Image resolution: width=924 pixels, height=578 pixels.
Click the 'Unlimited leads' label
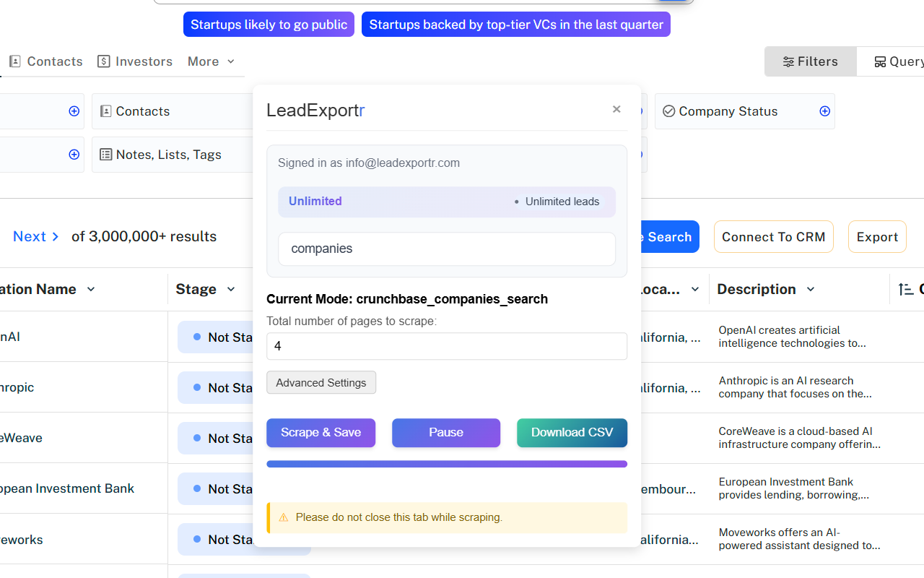(x=562, y=202)
